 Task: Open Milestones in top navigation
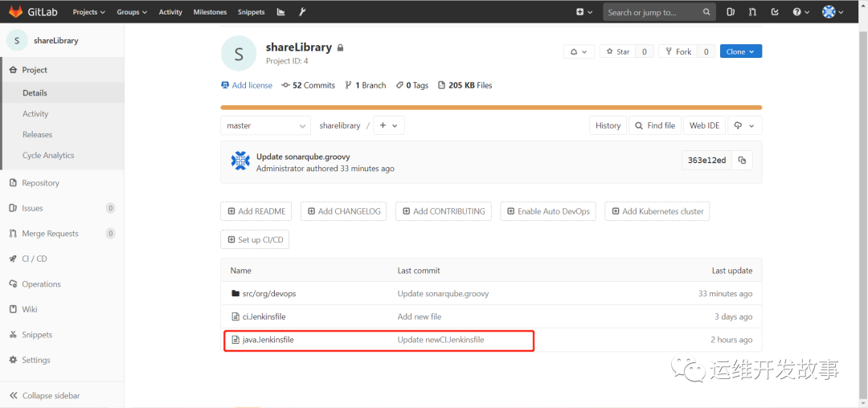210,11
